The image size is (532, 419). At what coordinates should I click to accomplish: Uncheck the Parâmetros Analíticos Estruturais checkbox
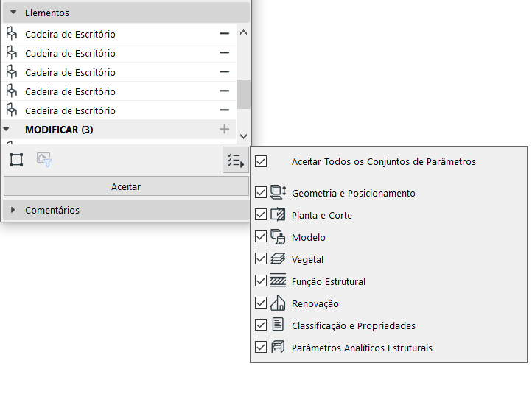pyautogui.click(x=261, y=348)
